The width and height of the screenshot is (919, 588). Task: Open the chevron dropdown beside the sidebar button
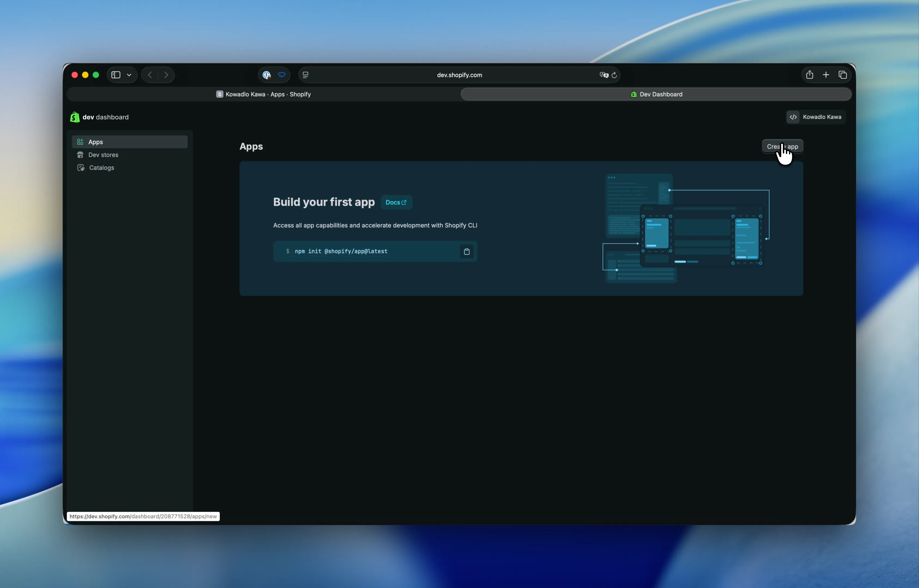coord(129,75)
